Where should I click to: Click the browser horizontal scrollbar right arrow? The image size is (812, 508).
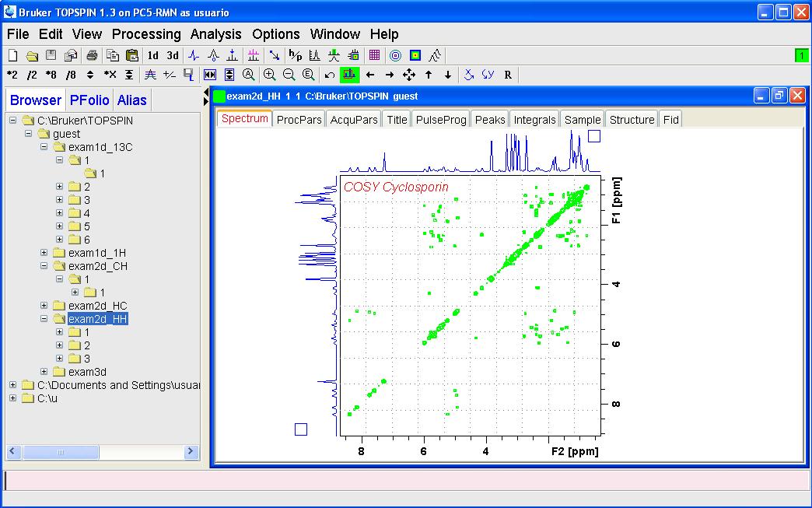(x=191, y=451)
